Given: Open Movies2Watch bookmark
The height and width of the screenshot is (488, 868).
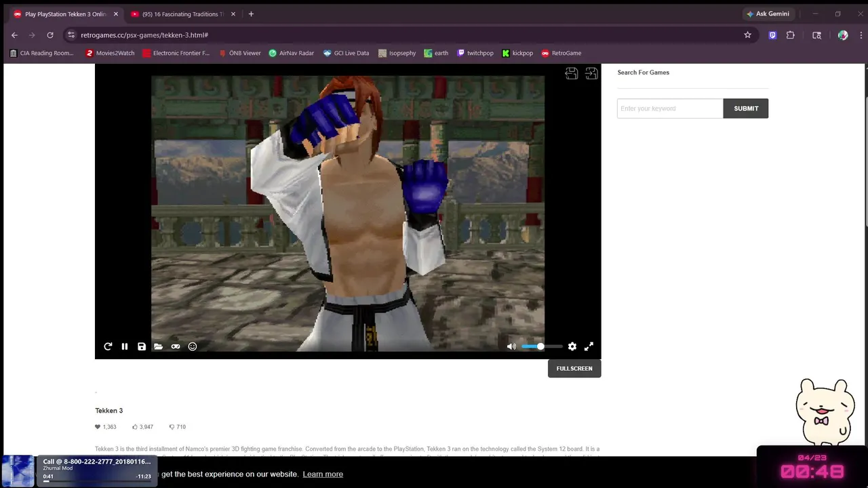Looking at the screenshot, I should point(110,53).
